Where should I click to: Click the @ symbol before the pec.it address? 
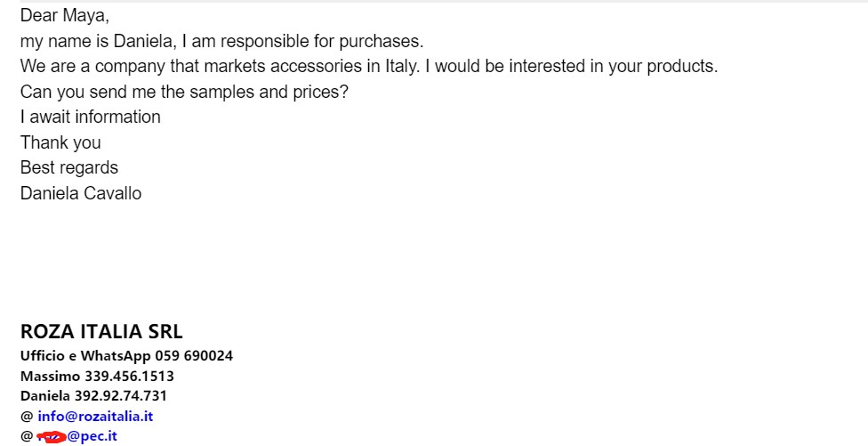click(27, 436)
